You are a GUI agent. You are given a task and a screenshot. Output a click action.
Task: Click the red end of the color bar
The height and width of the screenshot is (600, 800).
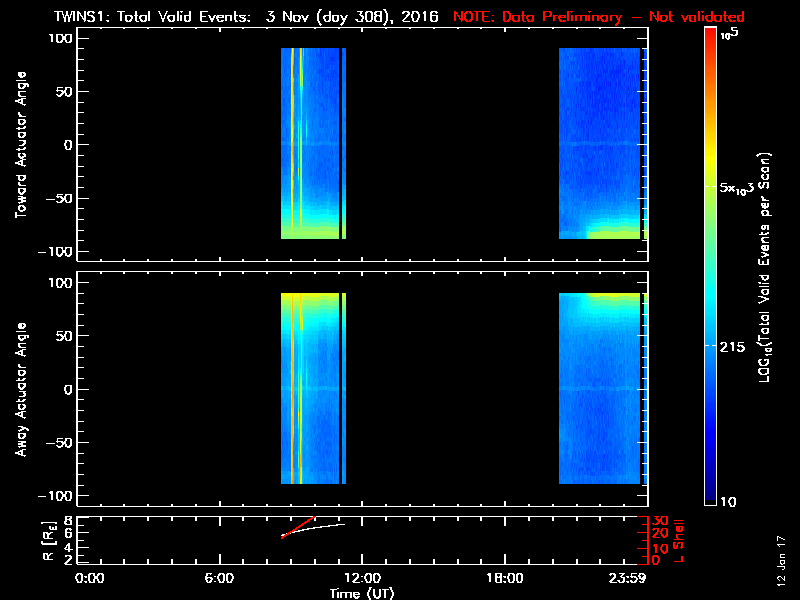pyautogui.click(x=711, y=40)
